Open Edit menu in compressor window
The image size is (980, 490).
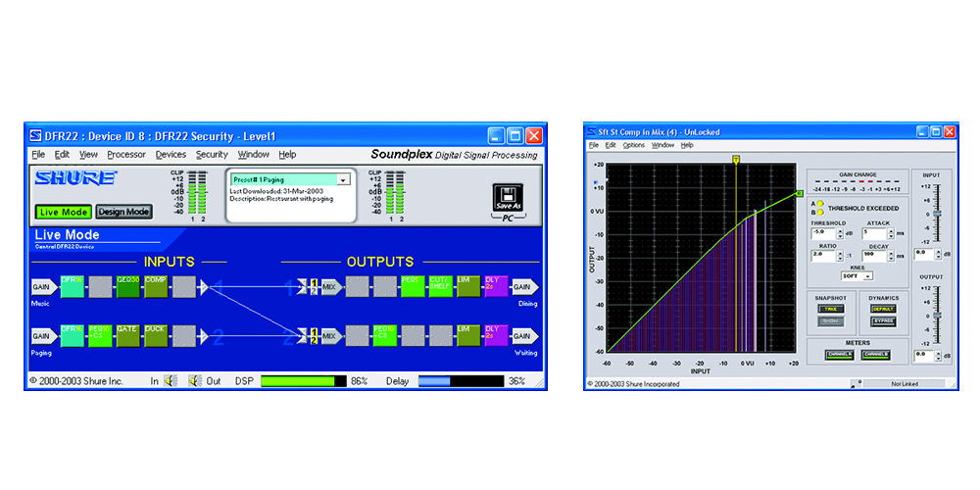pyautogui.click(x=611, y=145)
